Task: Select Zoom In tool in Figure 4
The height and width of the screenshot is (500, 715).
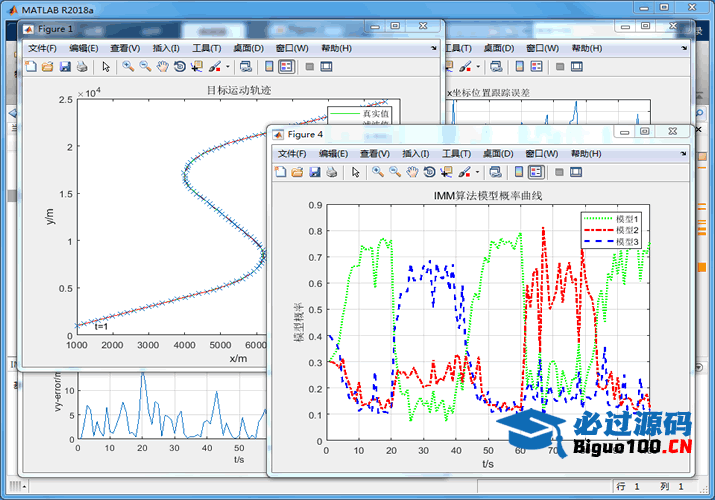Action: [x=378, y=172]
